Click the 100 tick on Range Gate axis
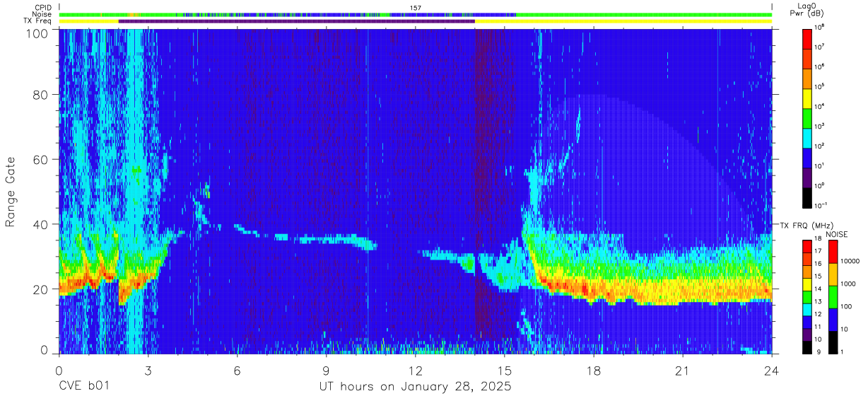The height and width of the screenshot is (401, 868). click(x=37, y=33)
